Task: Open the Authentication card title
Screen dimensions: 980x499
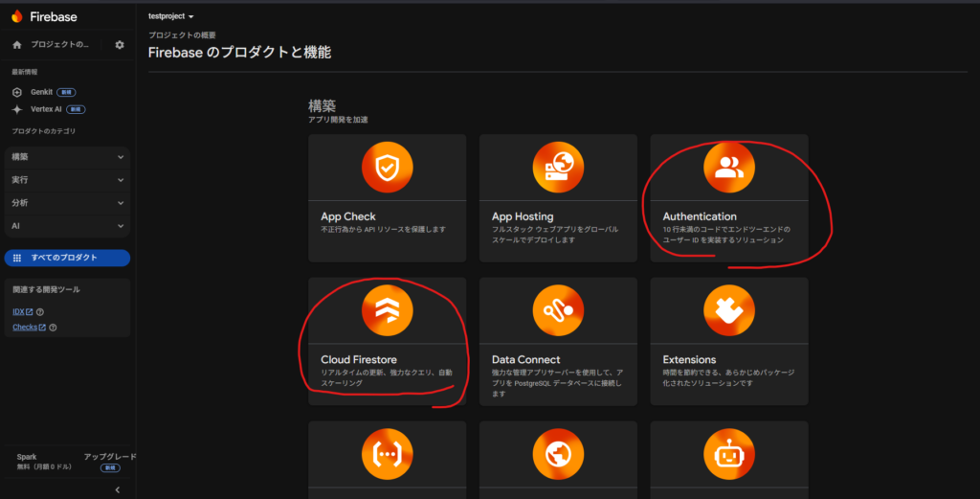Action: [700, 216]
